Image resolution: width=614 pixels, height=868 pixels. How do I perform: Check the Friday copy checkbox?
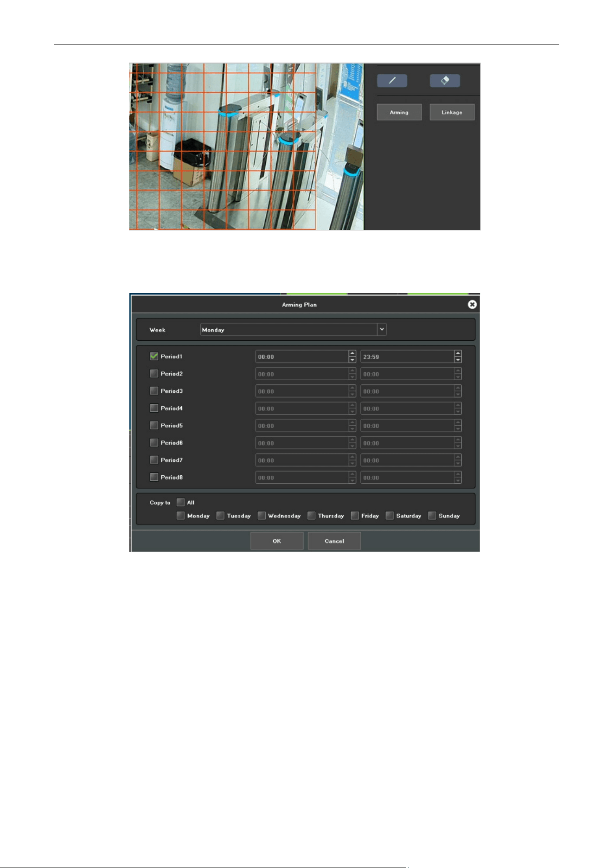point(355,516)
